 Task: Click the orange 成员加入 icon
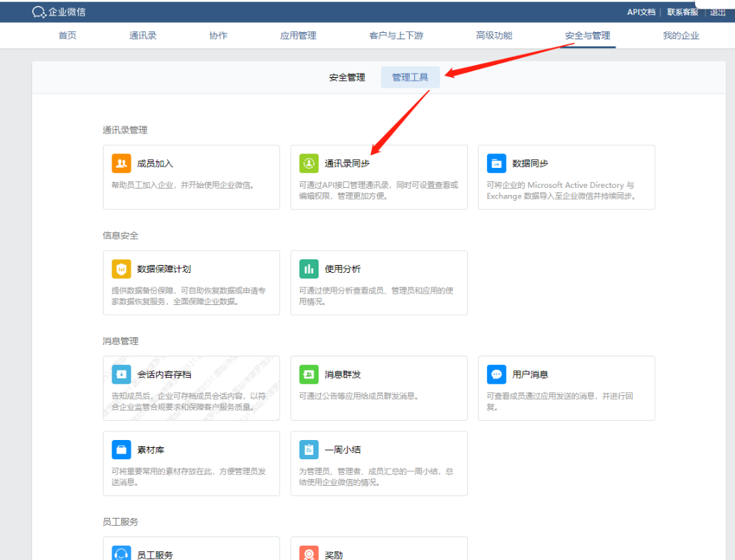click(x=121, y=164)
